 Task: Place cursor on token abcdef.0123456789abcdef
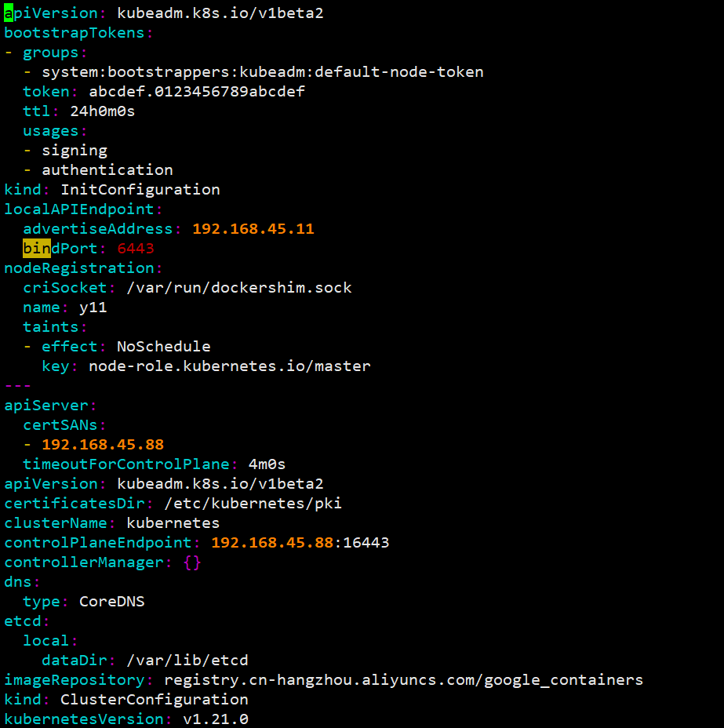click(x=197, y=92)
